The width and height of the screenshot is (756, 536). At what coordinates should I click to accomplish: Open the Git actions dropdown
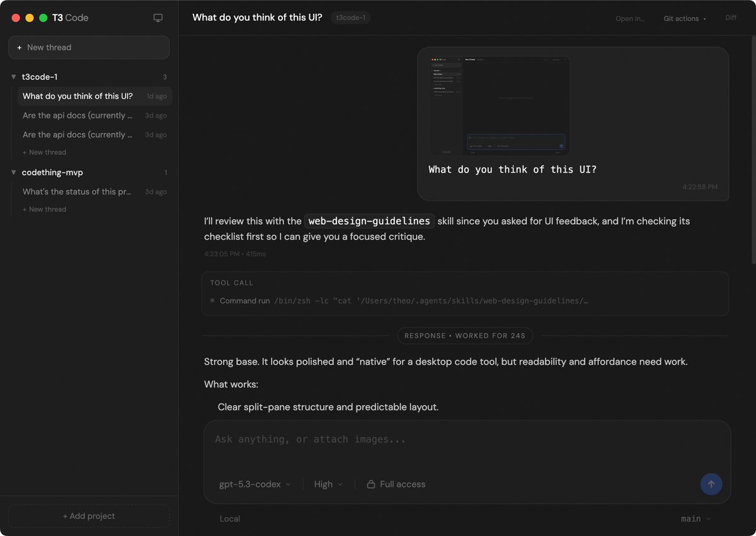(685, 18)
